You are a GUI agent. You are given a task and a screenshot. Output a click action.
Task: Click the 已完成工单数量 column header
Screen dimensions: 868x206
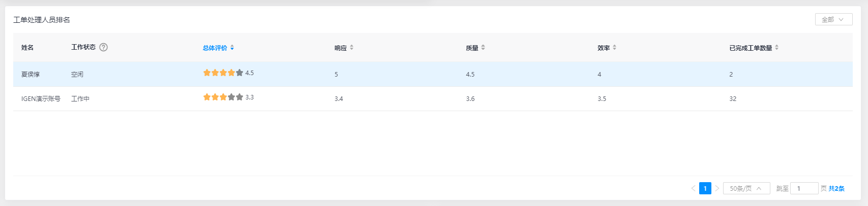pos(751,48)
